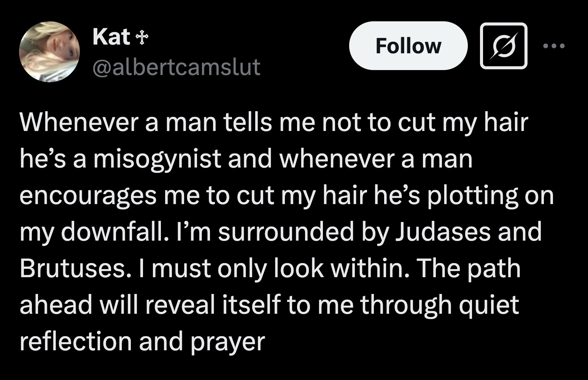
Task: Open the Kat display name profile
Action: click(111, 37)
